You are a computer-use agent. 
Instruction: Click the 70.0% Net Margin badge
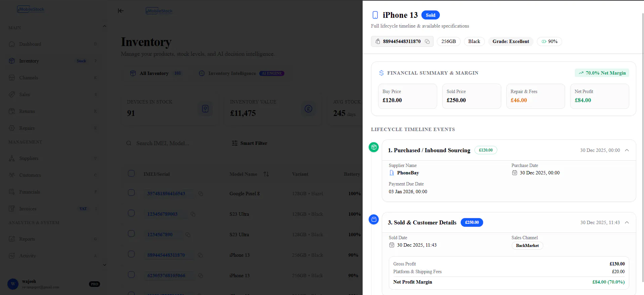point(602,73)
